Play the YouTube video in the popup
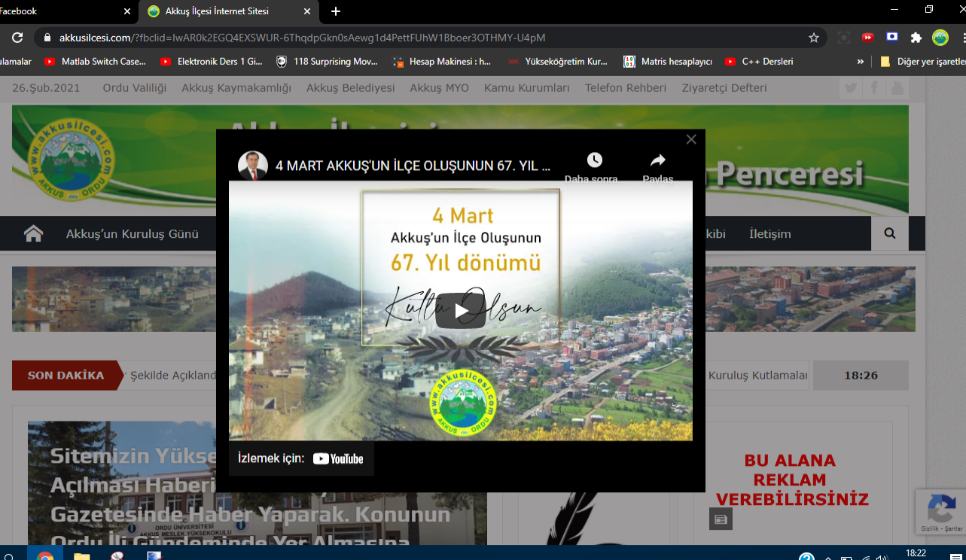Screen dimensions: 966x560 (x=460, y=311)
